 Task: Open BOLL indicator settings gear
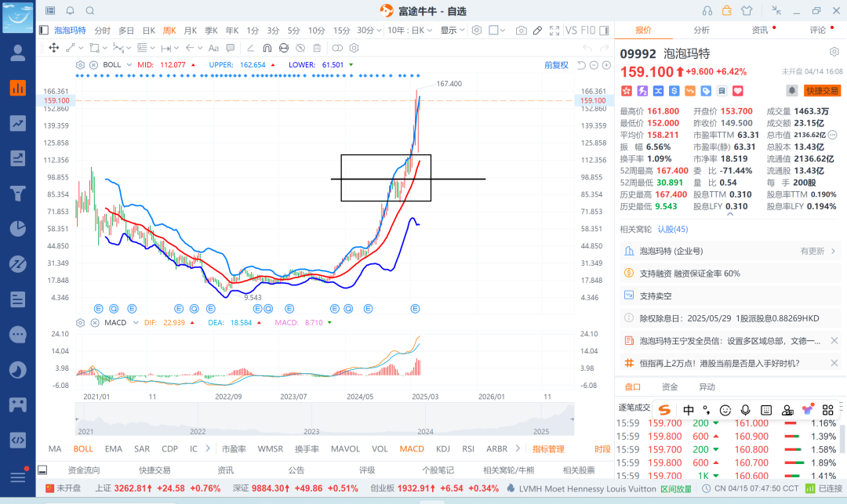pos(80,65)
